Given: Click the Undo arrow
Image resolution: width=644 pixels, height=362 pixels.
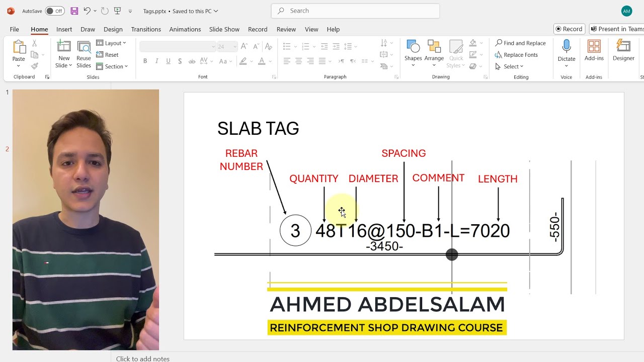Looking at the screenshot, I should click(x=87, y=11).
